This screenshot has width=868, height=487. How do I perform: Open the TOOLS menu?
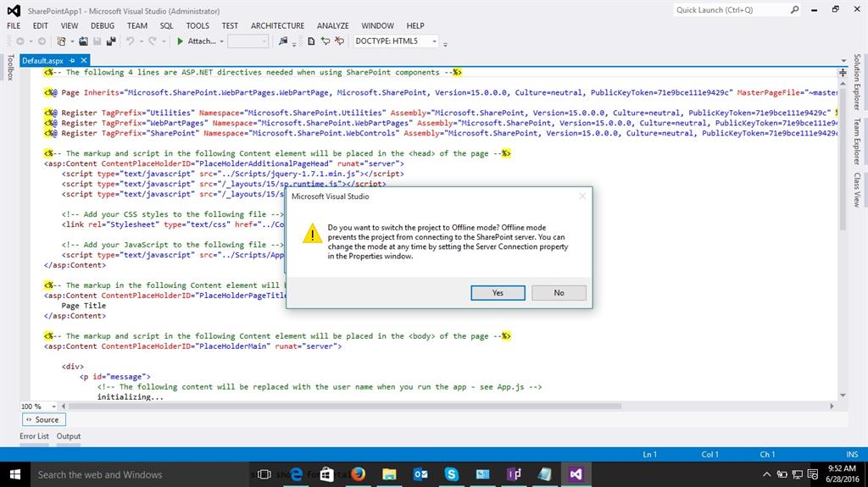tap(198, 25)
